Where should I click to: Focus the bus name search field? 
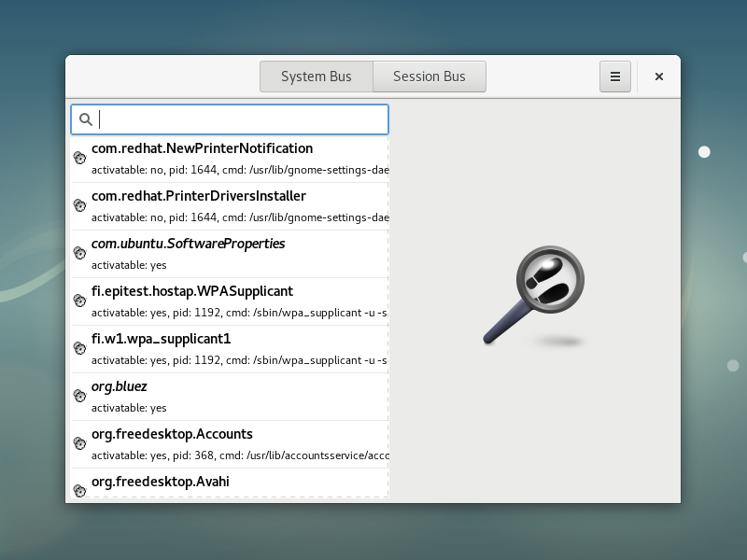(243, 119)
